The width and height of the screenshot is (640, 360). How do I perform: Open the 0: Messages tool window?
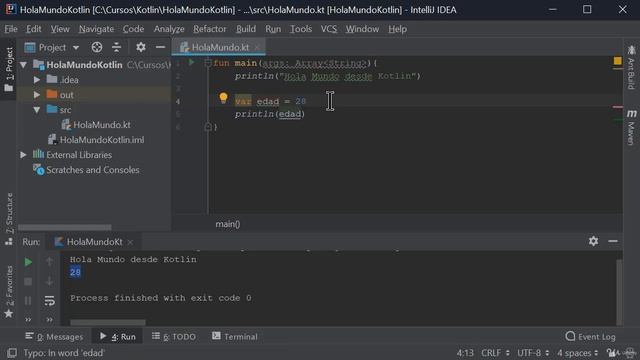click(54, 337)
